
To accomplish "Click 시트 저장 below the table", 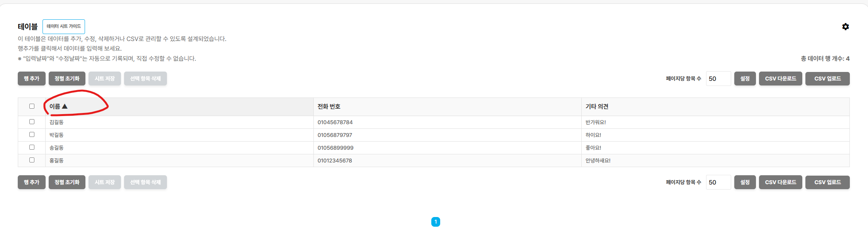I will (105, 182).
